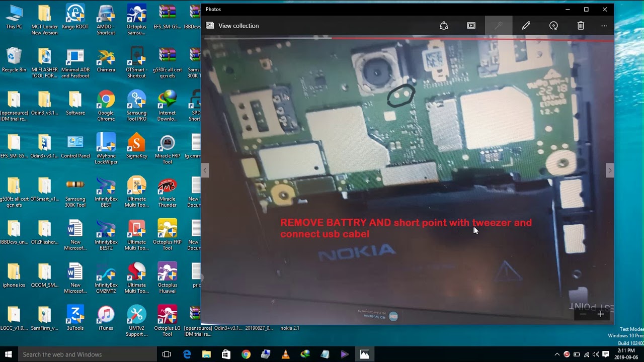Select the Software folder on desktop
This screenshot has height=362, width=644.
pos(75,103)
